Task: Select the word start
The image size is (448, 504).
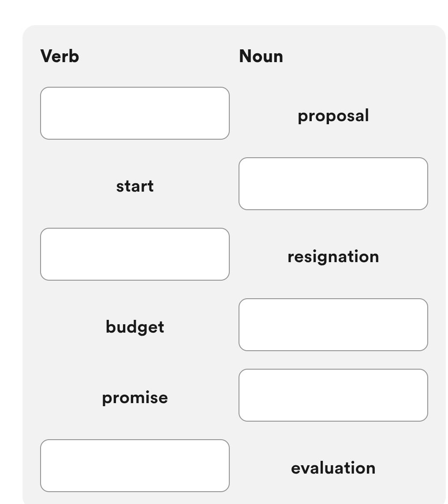Action: tap(134, 186)
